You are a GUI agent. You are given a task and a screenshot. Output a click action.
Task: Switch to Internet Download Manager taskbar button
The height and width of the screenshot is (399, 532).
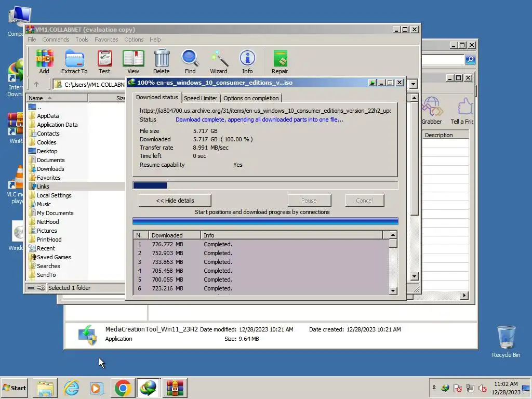[148, 388]
